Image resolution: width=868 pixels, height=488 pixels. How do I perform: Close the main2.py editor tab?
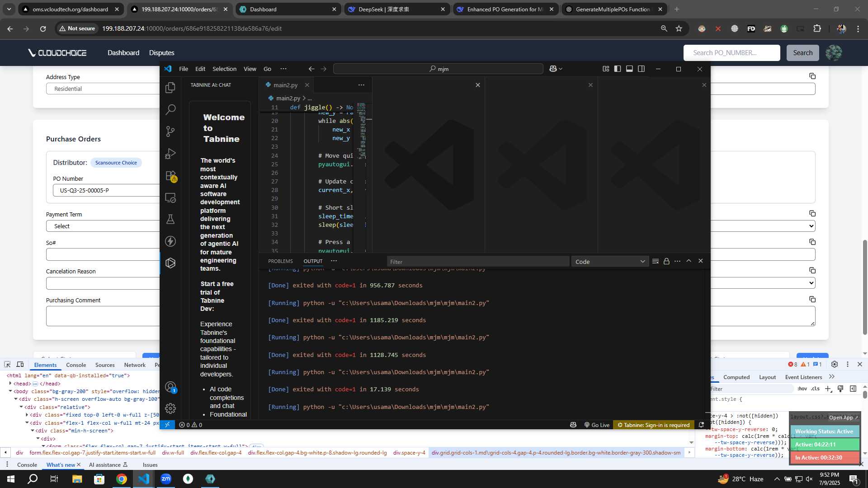click(307, 85)
